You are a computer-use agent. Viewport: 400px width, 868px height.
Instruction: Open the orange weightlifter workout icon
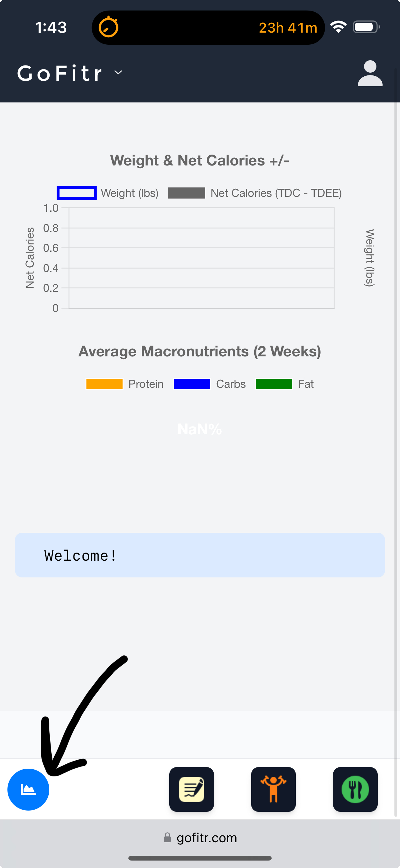pyautogui.click(x=273, y=789)
